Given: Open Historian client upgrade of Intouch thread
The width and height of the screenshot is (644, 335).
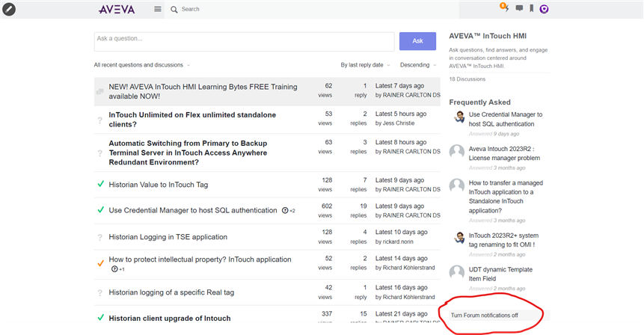Looking at the screenshot, I should 170,318.
